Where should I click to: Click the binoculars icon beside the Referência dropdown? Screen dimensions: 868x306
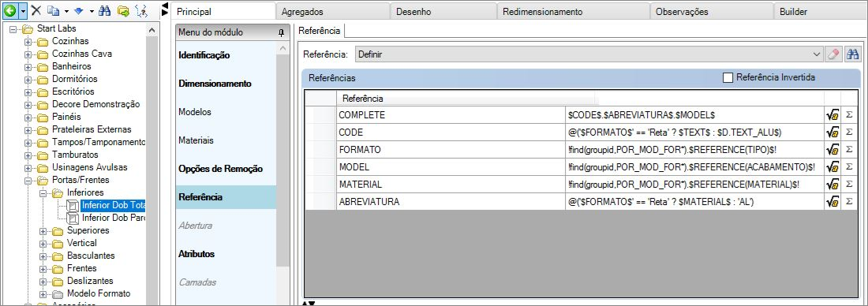click(x=852, y=54)
